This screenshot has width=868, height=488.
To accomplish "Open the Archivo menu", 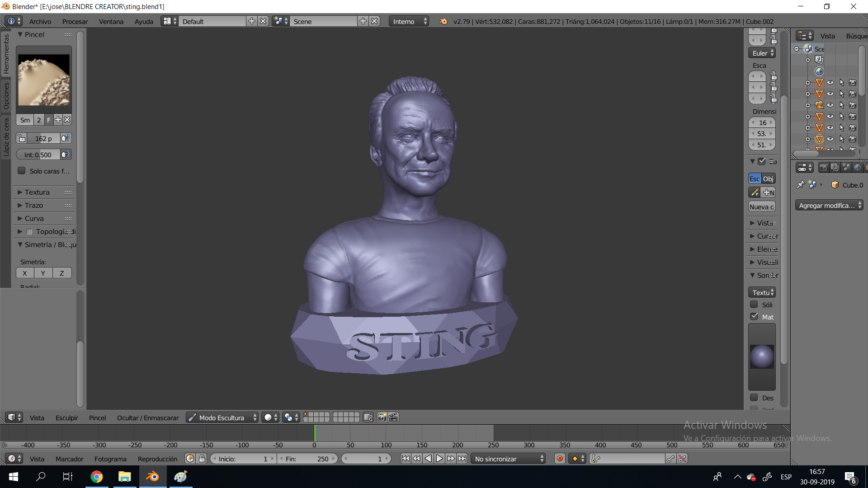I will point(40,21).
